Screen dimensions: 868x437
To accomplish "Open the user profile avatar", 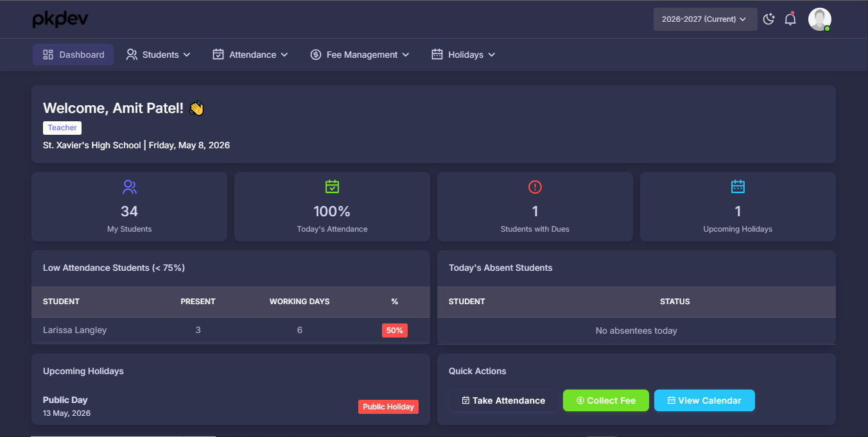I will (819, 19).
